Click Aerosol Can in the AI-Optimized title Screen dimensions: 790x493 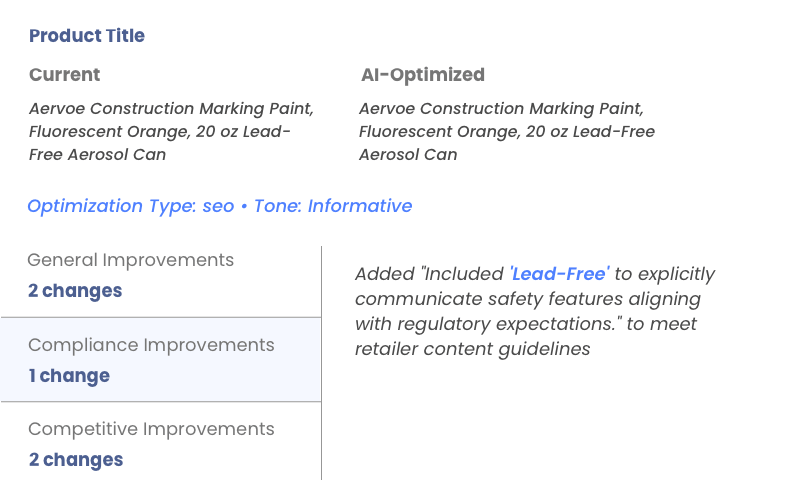(408, 155)
